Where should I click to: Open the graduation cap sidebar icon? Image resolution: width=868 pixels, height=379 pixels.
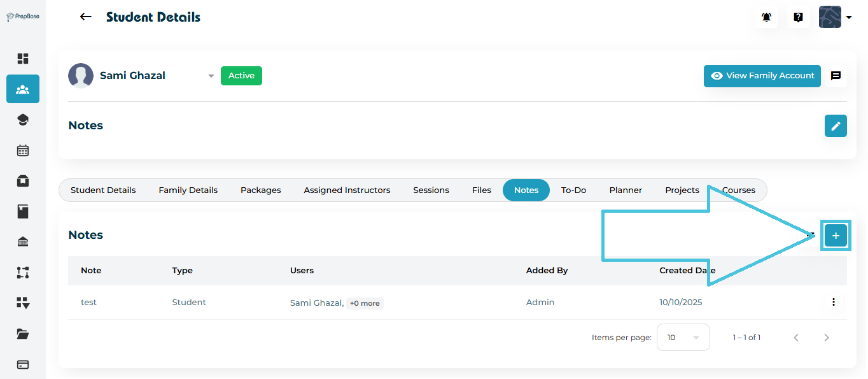[23, 120]
